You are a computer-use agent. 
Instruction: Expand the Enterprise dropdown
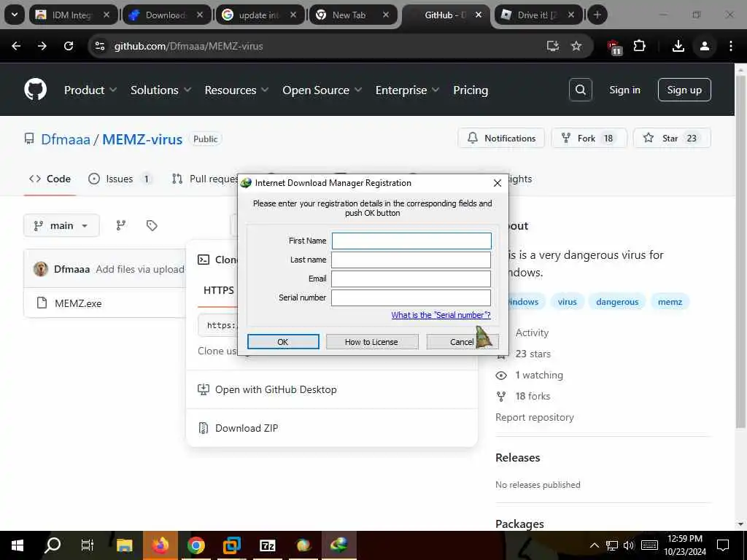(407, 90)
